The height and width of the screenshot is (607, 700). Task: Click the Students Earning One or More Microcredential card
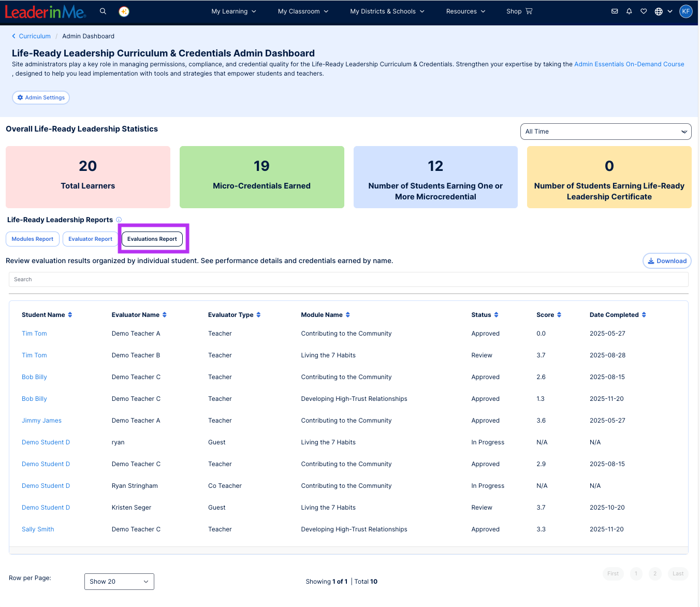pos(435,177)
